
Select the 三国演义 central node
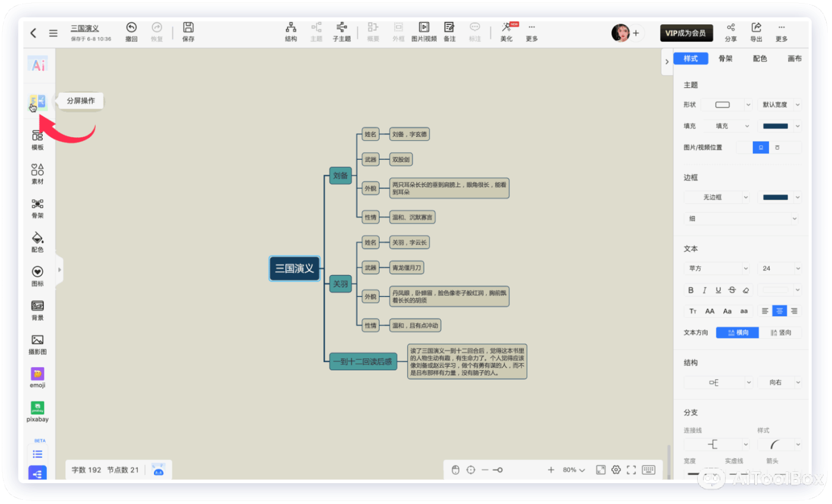point(294,269)
